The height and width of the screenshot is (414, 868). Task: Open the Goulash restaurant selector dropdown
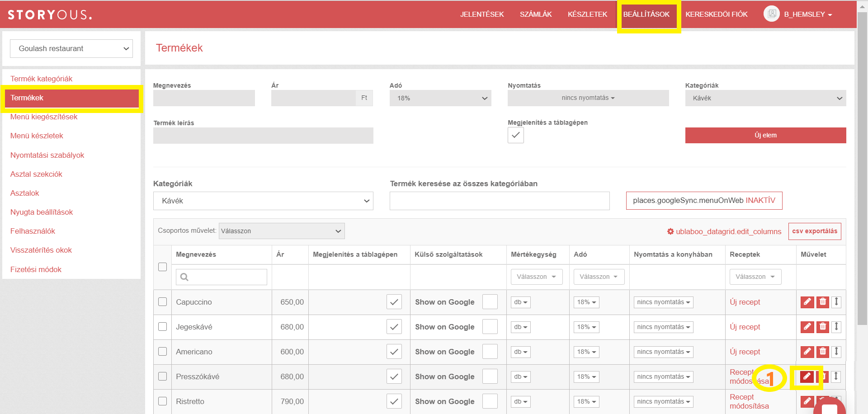coord(71,48)
